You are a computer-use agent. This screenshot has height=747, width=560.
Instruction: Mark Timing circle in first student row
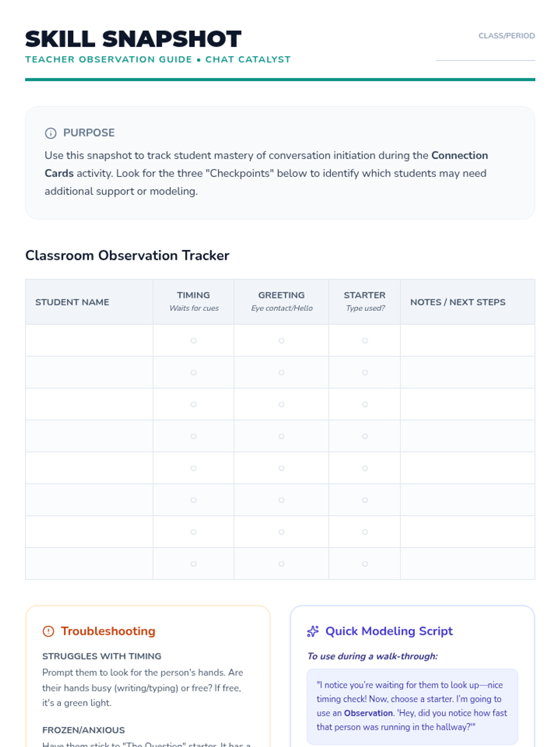194,341
